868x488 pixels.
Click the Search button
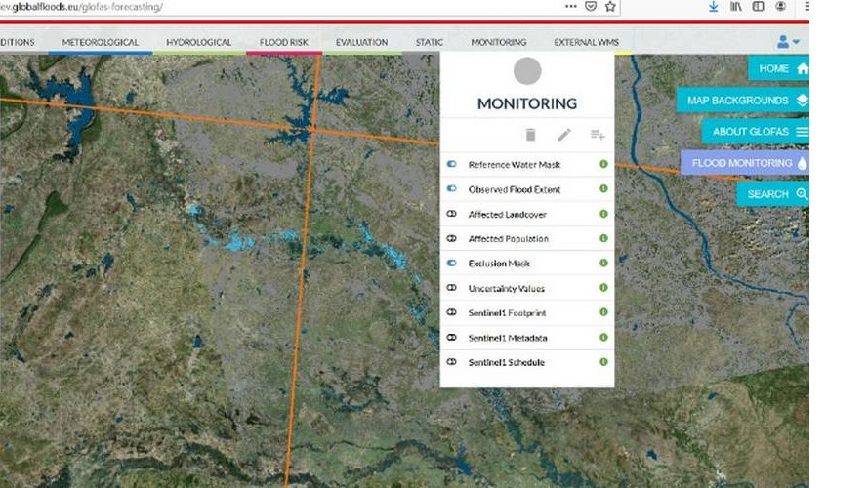click(772, 194)
